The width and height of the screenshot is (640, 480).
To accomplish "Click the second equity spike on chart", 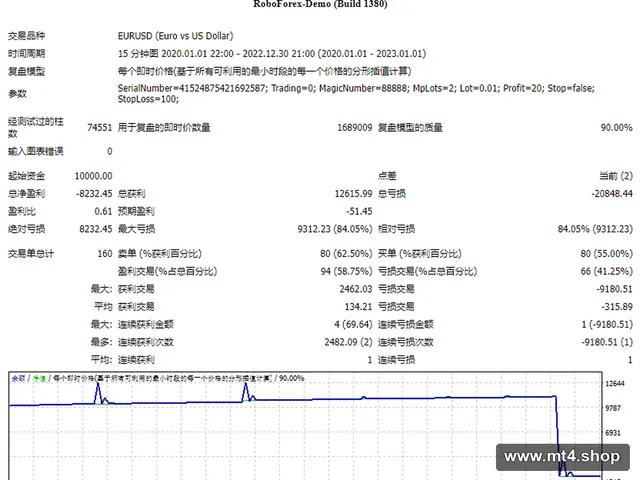I will [x=245, y=392].
